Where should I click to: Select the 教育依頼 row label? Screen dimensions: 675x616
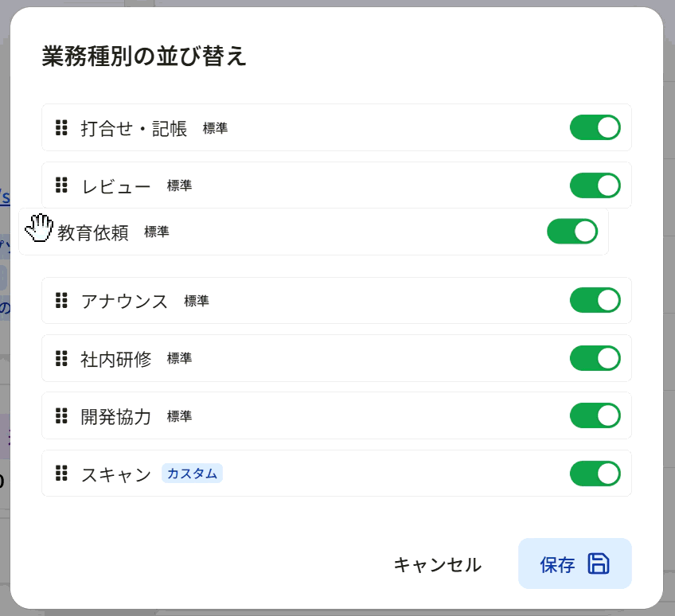tap(93, 232)
